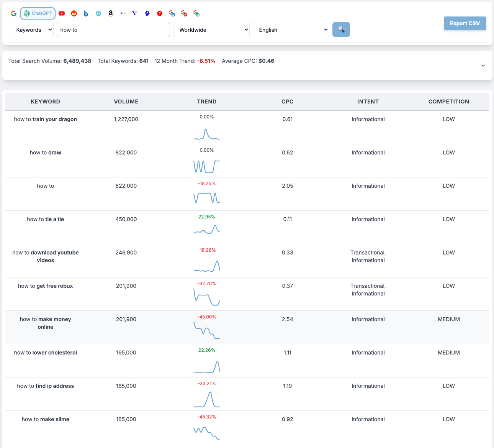This screenshot has width=494, height=448.
Task: Select the Baidu paw icon source
Action: pos(147,13)
